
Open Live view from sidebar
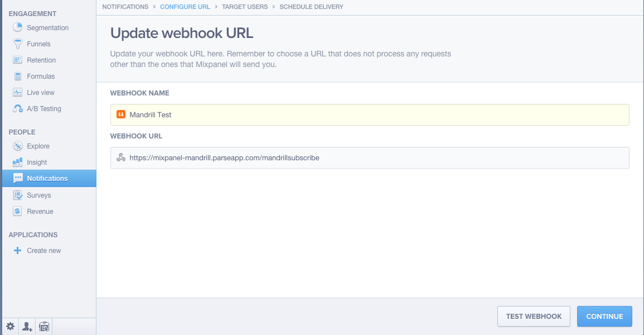click(x=41, y=93)
